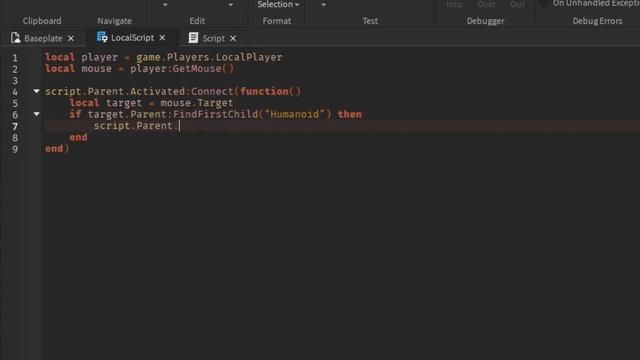Click the 'end' keyword on line 8

[x=78, y=137]
